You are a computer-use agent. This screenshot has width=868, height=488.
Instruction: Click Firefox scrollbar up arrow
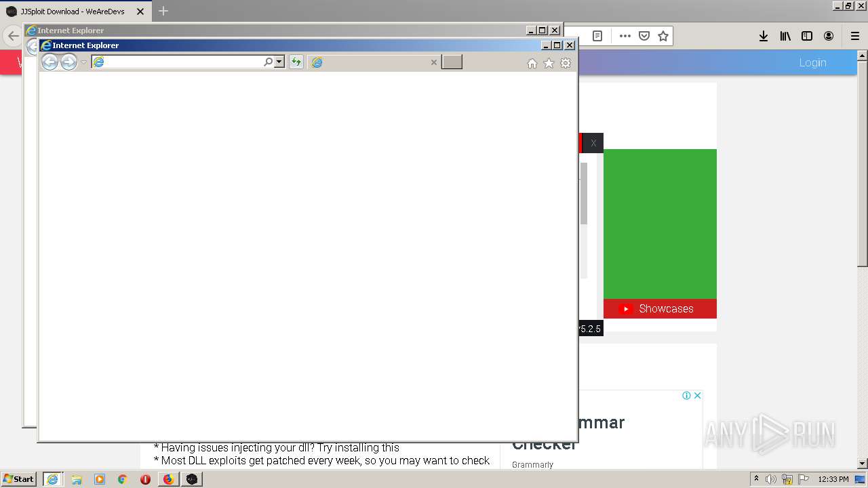pos(863,55)
